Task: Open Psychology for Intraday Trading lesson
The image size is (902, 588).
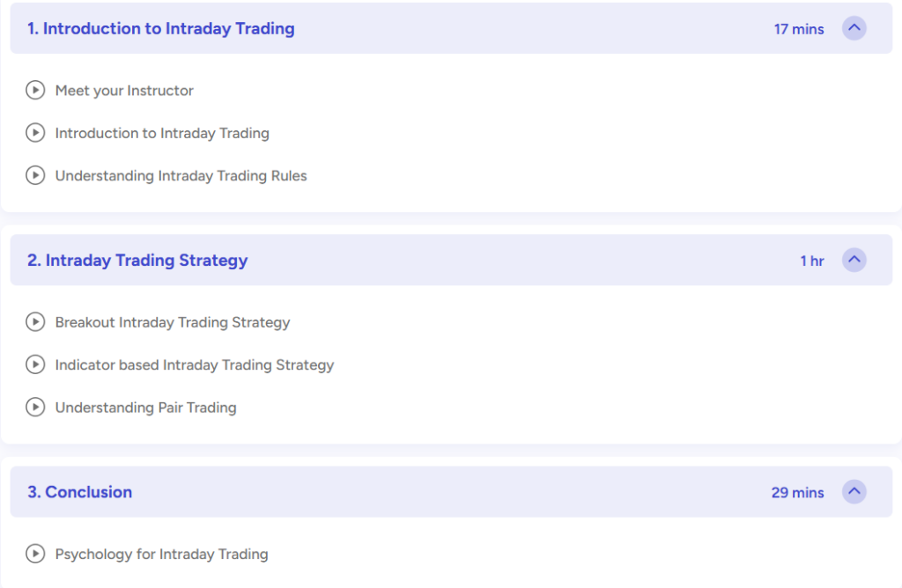Action: (x=162, y=554)
